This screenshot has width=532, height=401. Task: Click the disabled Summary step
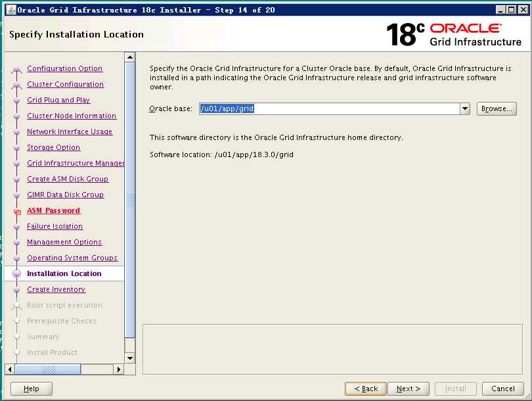(x=43, y=337)
